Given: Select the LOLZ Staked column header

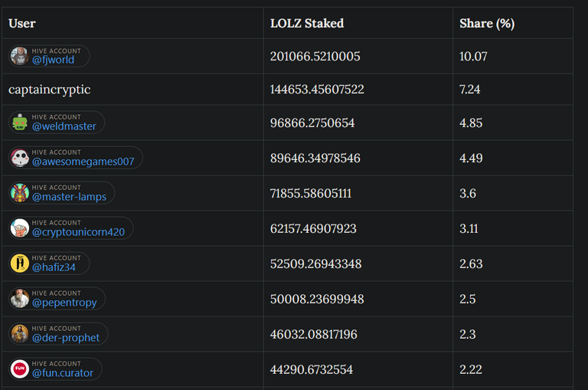Looking at the screenshot, I should [307, 23].
